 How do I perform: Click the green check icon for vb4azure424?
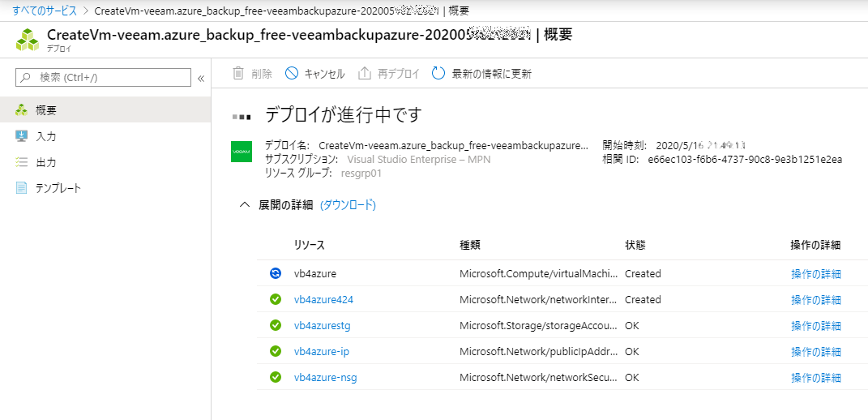coord(275,299)
